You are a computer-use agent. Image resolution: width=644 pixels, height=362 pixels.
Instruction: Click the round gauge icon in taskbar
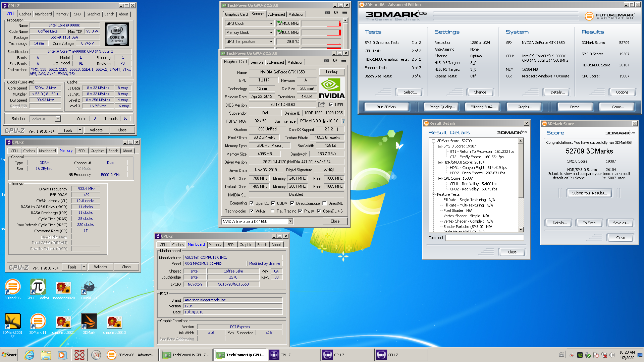coord(96,355)
